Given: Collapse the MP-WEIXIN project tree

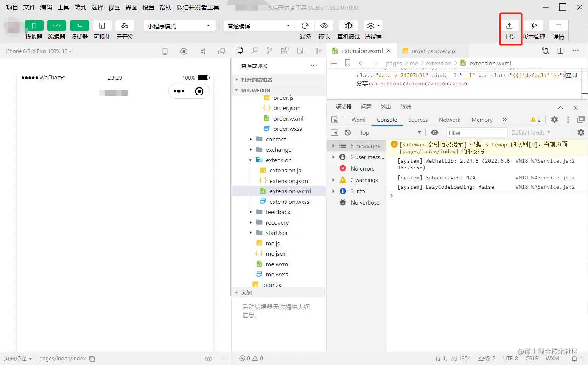Looking at the screenshot, I should tap(279, 90).
